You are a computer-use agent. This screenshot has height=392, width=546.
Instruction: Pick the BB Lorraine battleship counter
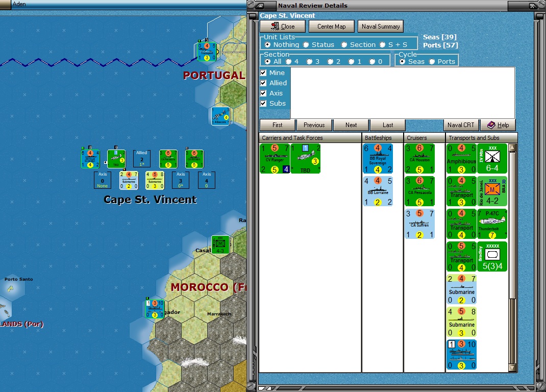coord(378,191)
